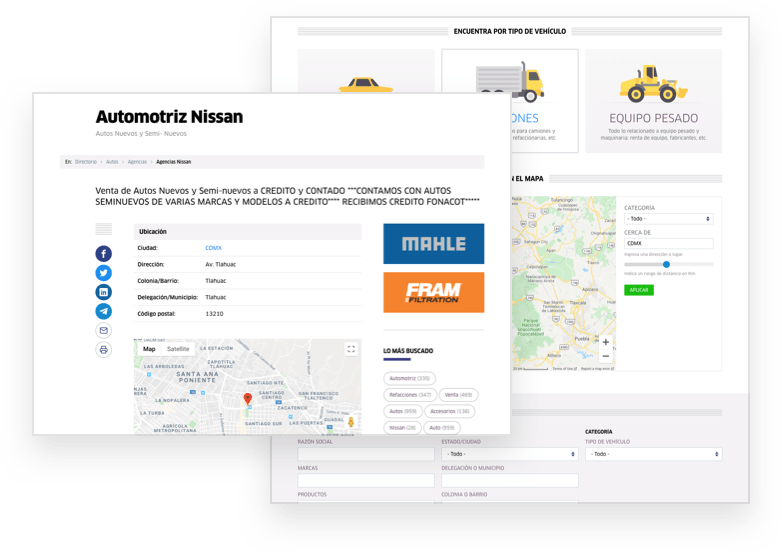
Task: Select the truck vehicle type icon
Action: (510, 82)
